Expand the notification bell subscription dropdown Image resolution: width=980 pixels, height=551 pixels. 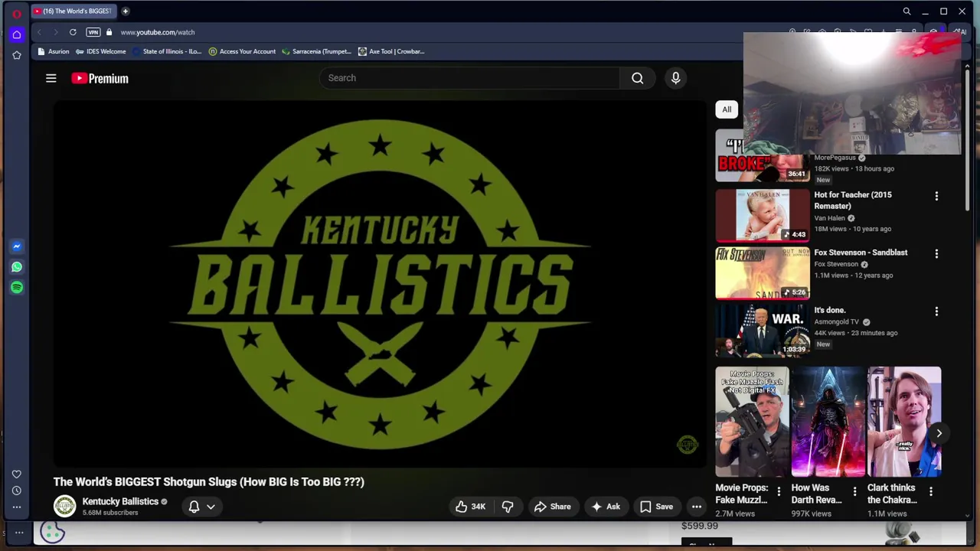coord(202,507)
